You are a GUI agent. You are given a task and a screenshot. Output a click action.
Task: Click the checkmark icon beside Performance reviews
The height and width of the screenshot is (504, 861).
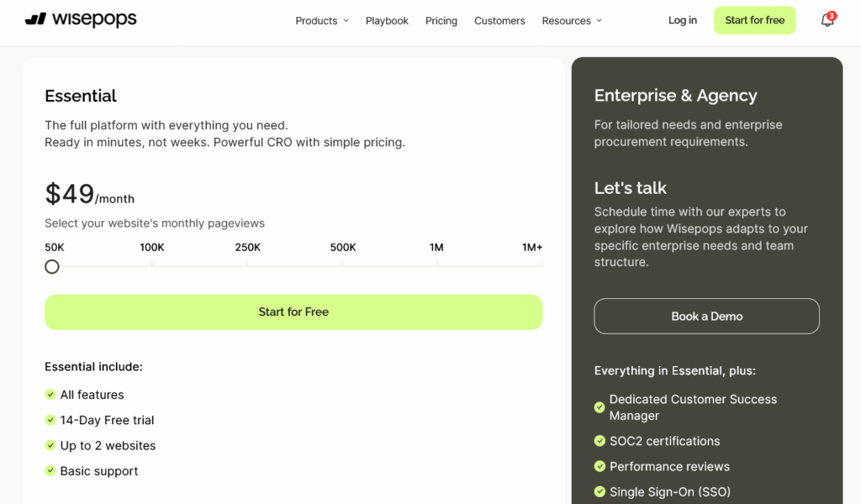[x=600, y=466]
